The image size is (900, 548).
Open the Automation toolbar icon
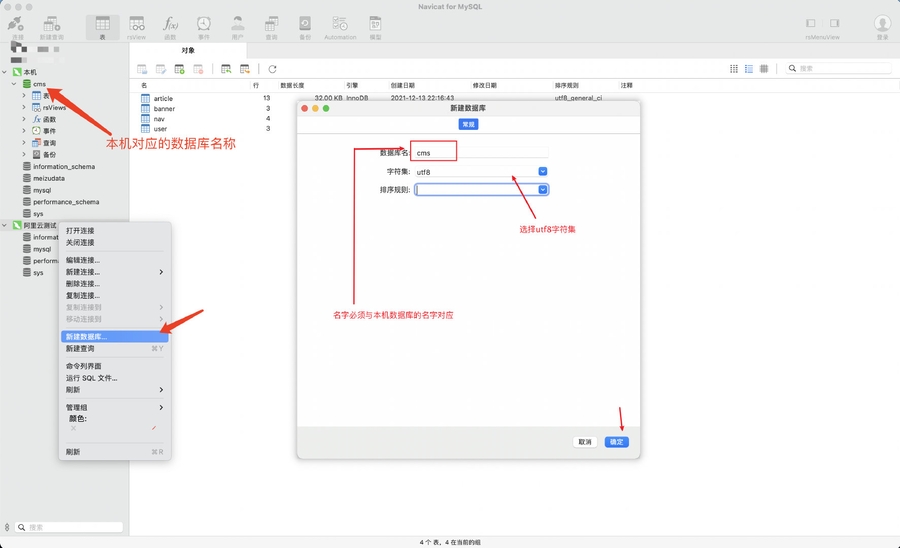tap(340, 26)
